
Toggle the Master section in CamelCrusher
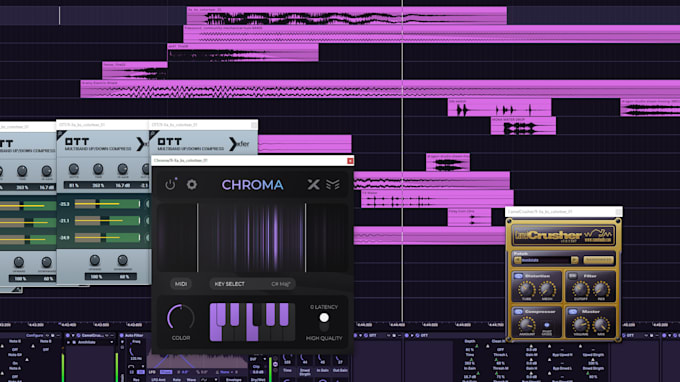pyautogui.click(x=572, y=311)
